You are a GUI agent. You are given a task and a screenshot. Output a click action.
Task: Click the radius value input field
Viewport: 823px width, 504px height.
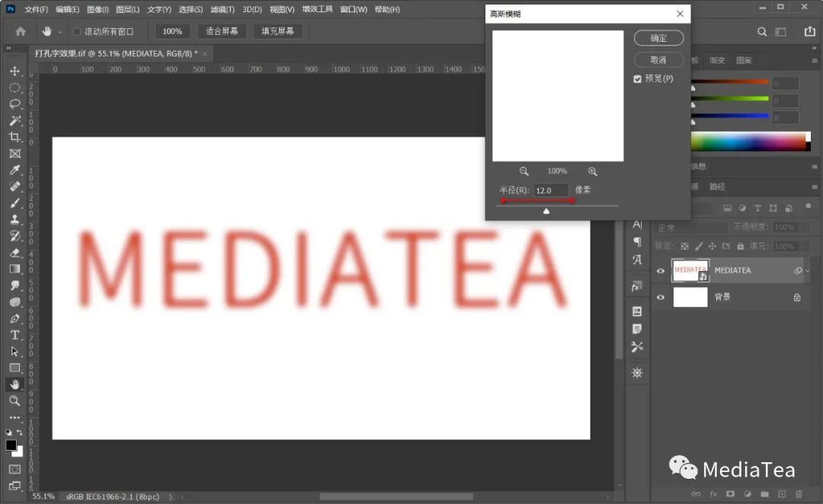point(551,190)
